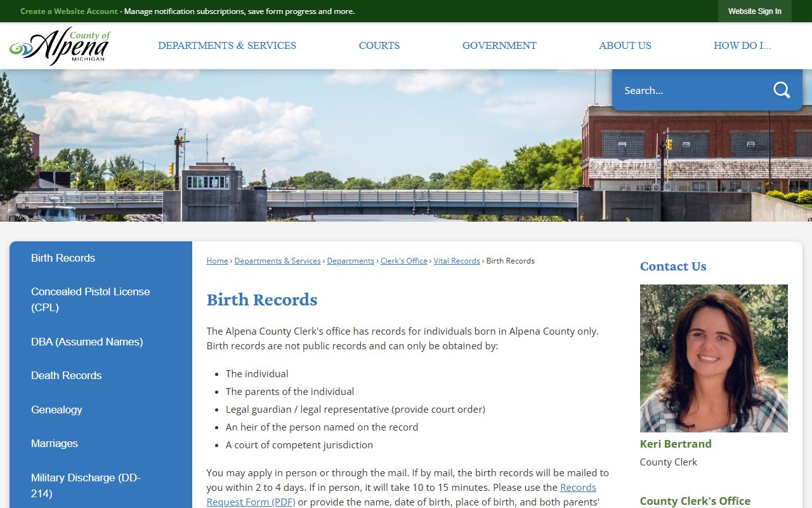Open the Government menu
Screen dimensions: 812x508
pos(499,46)
